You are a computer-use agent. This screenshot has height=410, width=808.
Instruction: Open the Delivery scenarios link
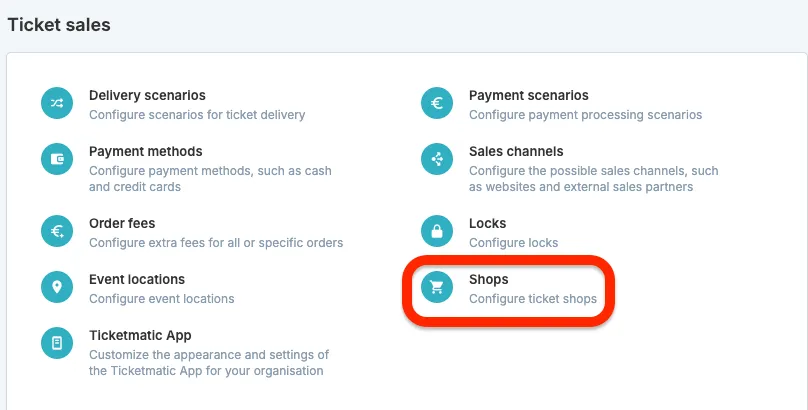(147, 95)
